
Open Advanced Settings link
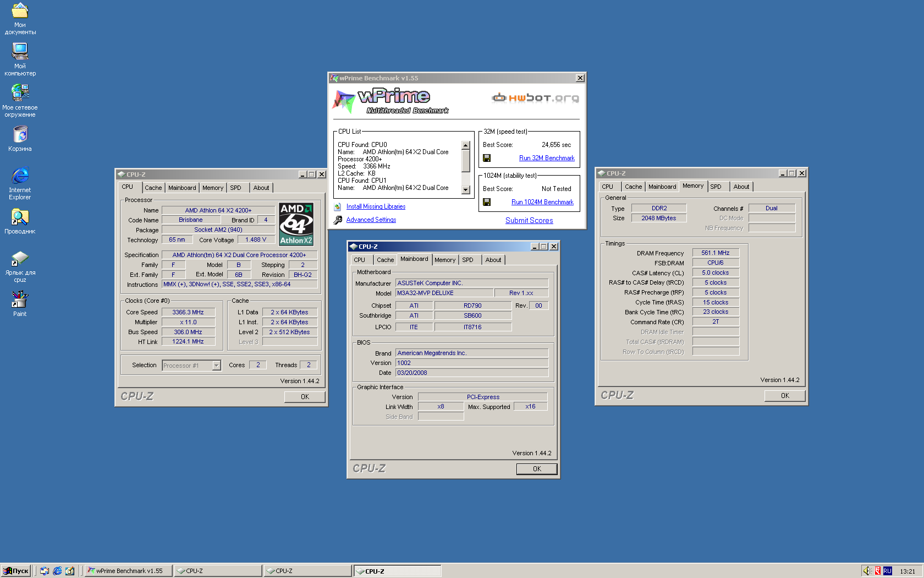pos(371,220)
